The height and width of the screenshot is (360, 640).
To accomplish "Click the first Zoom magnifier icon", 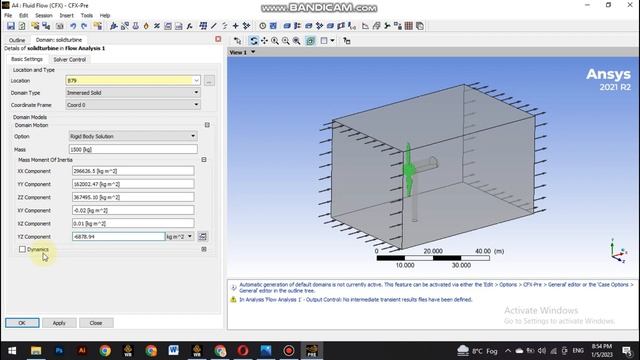I will pos(275,41).
